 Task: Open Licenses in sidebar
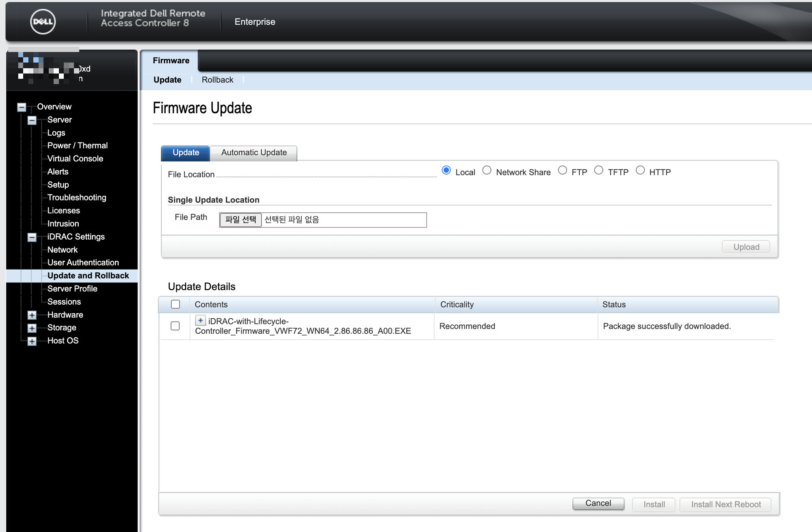(63, 211)
